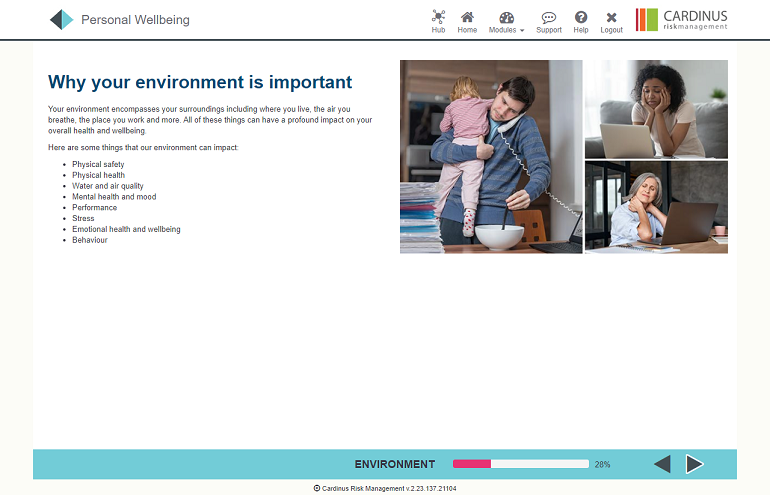Click the Environment progress bar
This screenshot has height=495, width=770.
click(521, 464)
